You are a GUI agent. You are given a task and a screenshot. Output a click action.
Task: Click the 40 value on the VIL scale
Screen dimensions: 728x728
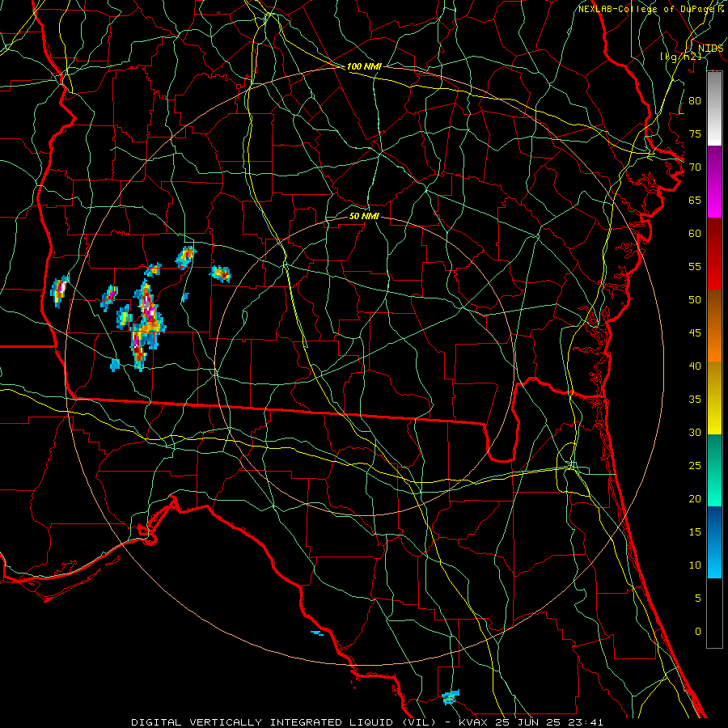(695, 366)
